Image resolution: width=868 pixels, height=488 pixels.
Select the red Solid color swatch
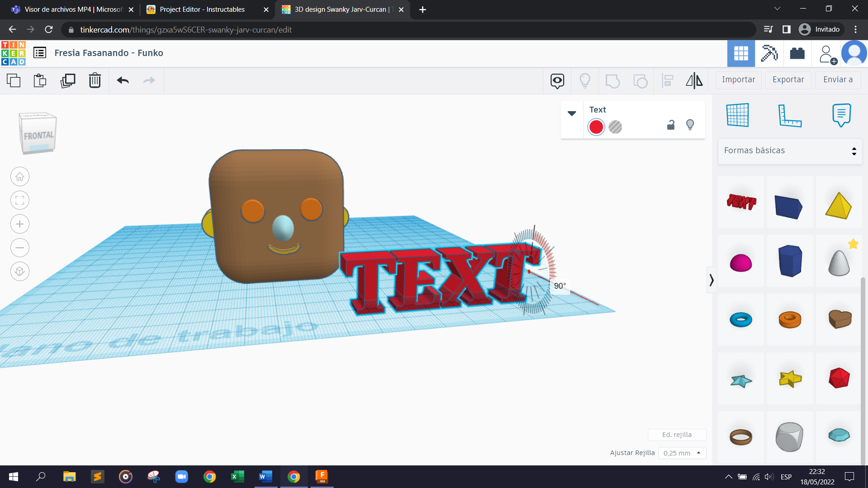coord(596,127)
